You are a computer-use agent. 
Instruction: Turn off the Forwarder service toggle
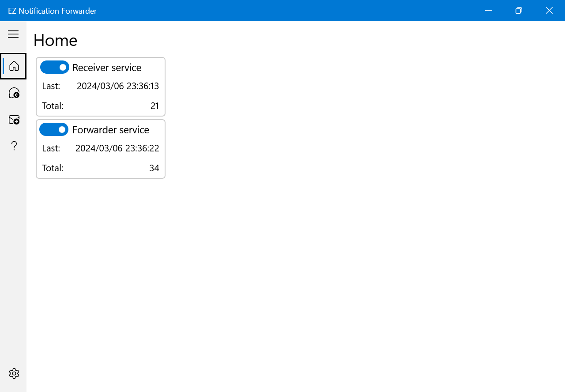click(54, 130)
